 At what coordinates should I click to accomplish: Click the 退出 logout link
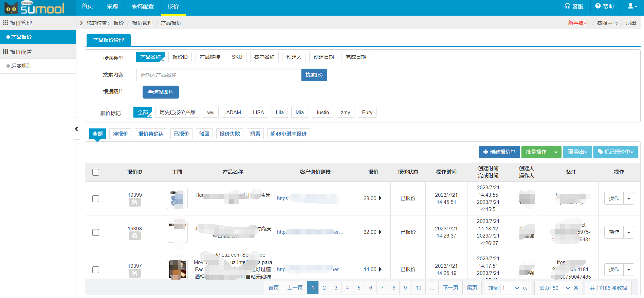coord(631,23)
